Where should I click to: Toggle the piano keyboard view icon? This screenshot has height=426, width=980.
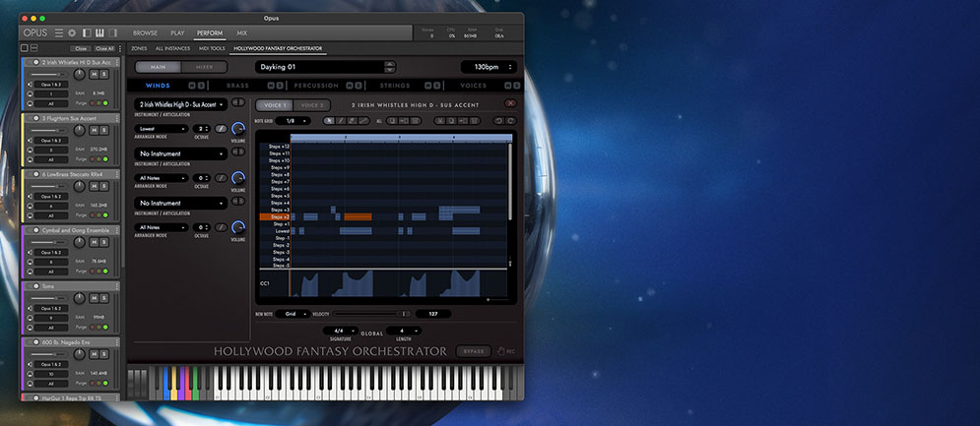[x=99, y=32]
